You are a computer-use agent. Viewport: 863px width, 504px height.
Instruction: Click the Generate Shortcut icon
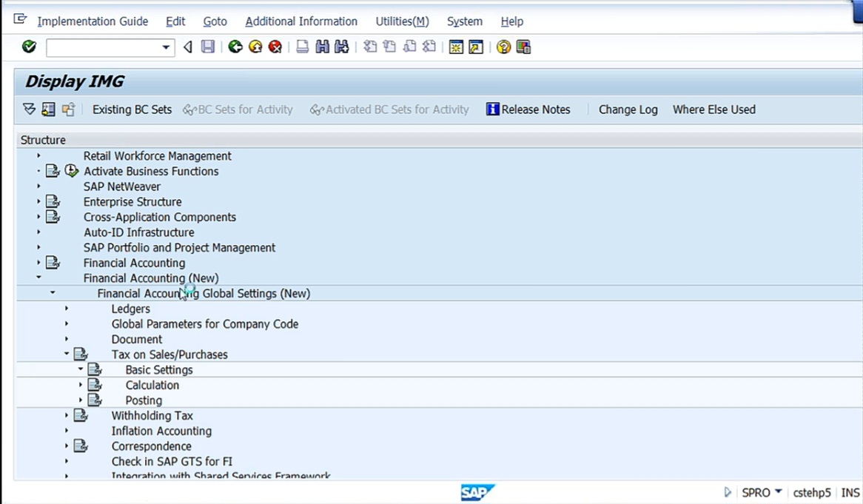[x=476, y=47]
